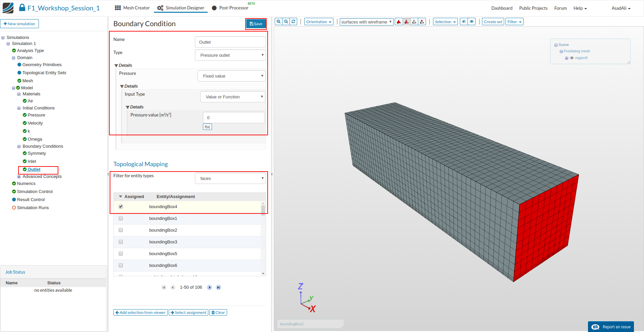The height and width of the screenshot is (332, 644).
Task: Open the Pressure outlet type dropdown
Action: [230, 55]
